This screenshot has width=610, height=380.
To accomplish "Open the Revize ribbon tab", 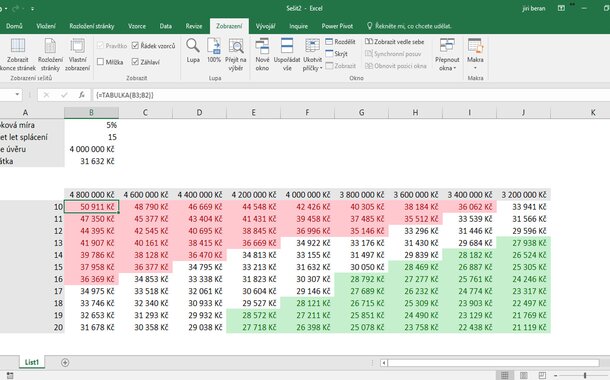I will pos(194,26).
